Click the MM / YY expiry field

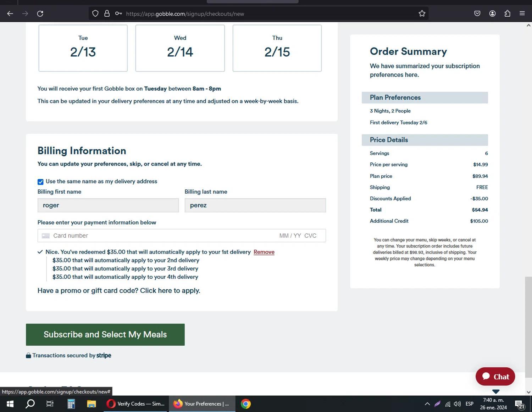click(290, 236)
